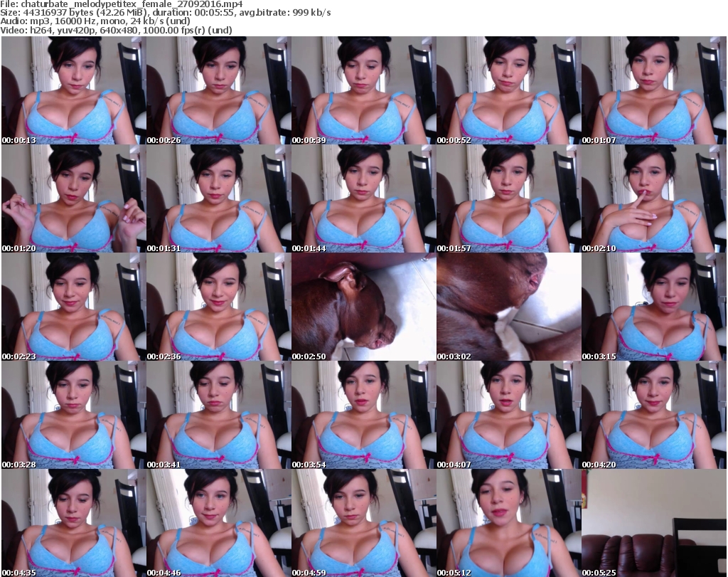This screenshot has height=577, width=728.
Task: Select the frame at timestamp 00:00:52
Action: coord(509,90)
